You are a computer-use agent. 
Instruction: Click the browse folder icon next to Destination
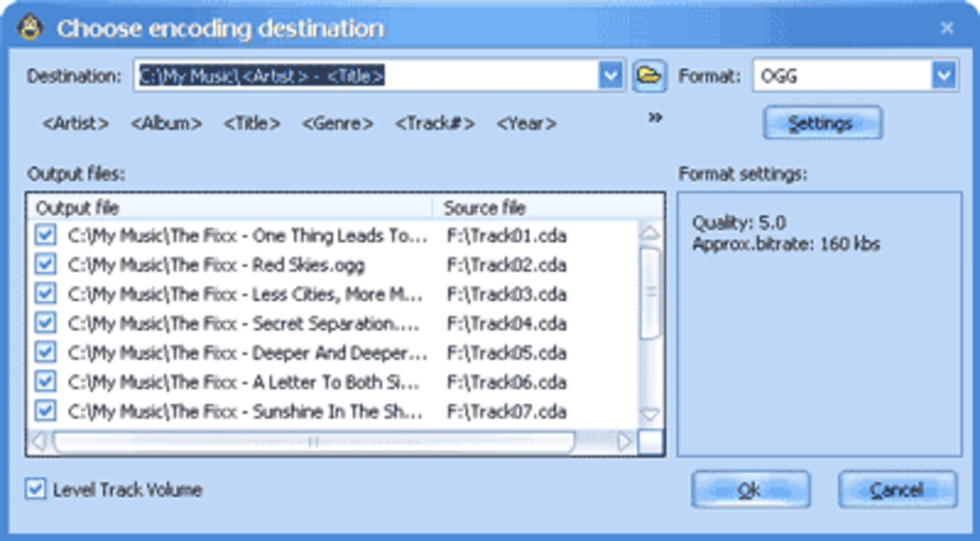(648, 76)
